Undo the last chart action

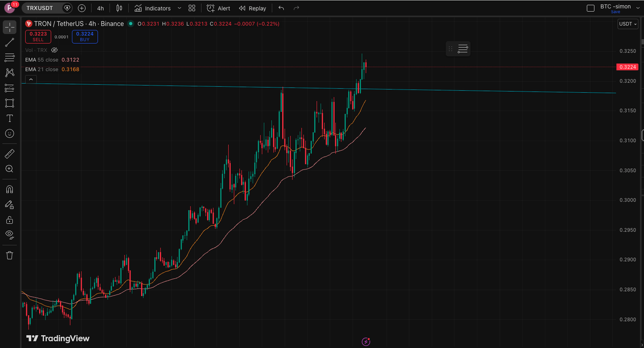coord(281,8)
